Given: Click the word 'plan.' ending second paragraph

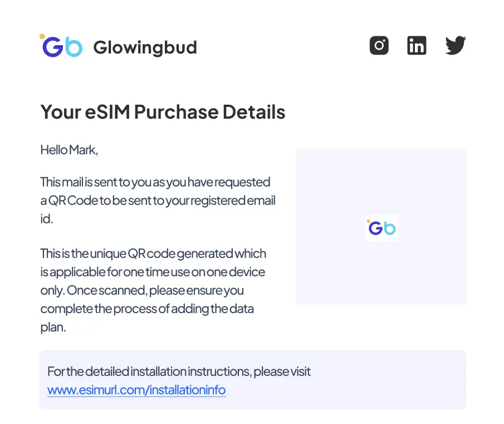Looking at the screenshot, I should (53, 327).
